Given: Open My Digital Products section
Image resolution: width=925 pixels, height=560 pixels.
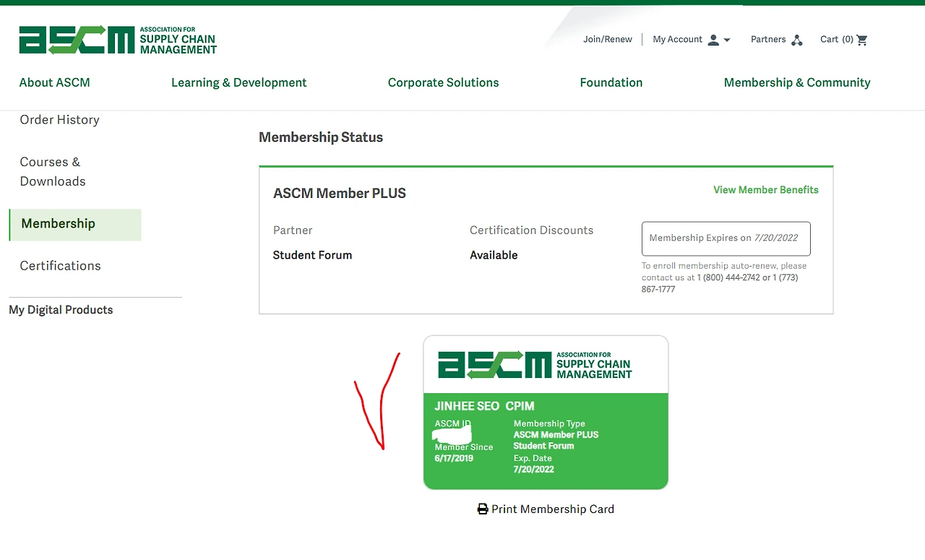Looking at the screenshot, I should coord(61,310).
